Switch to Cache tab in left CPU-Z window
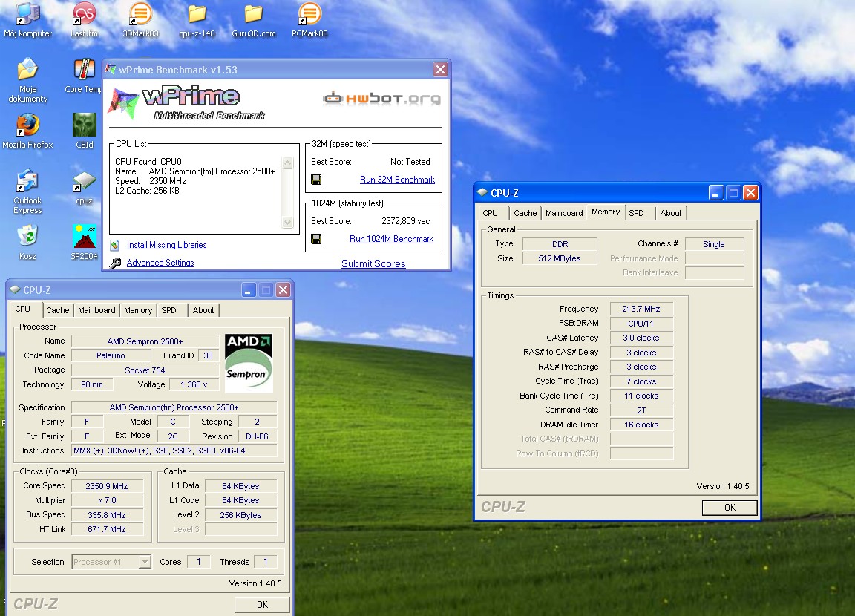 [x=57, y=310]
